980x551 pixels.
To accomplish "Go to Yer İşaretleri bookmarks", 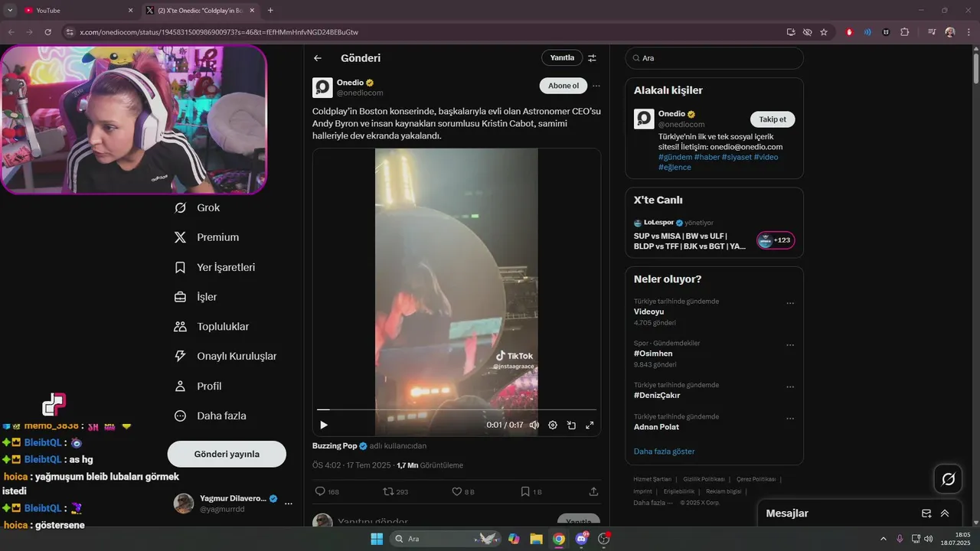I will pos(215,267).
